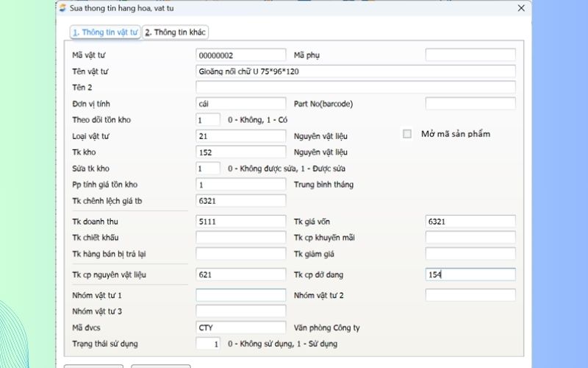Close the Sua thong tin dialog

click(521, 8)
